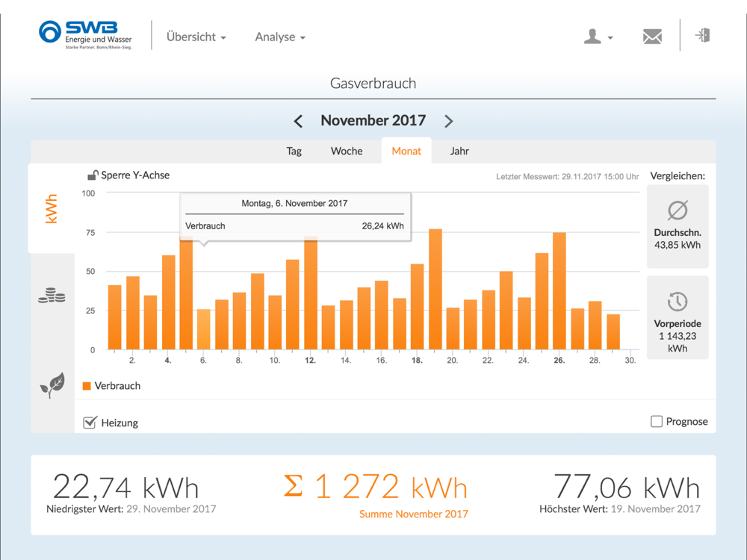Viewport: 747px width, 560px height.
Task: Select the kWh unit side tab
Action: tap(52, 209)
